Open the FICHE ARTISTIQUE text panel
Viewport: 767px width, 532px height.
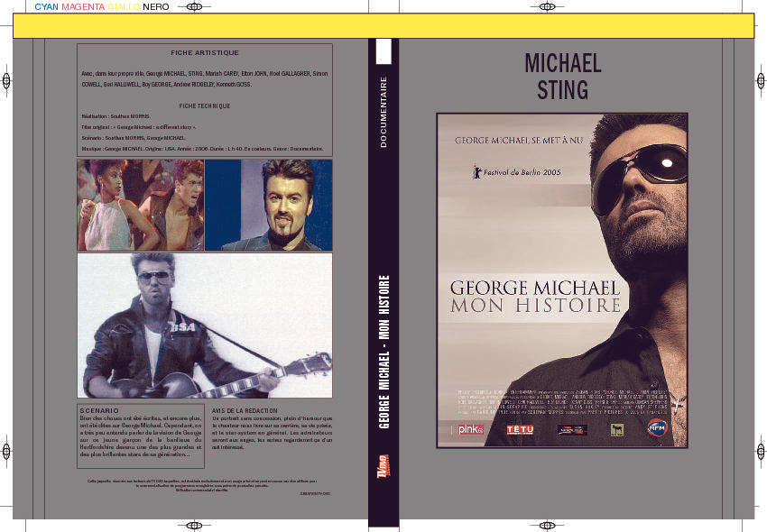tap(205, 99)
